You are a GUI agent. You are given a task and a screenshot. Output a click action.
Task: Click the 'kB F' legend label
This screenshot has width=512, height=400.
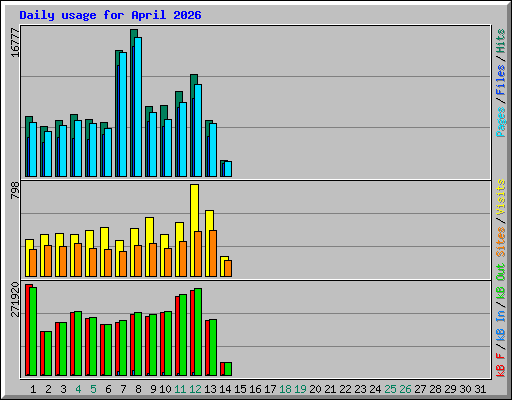click(x=500, y=365)
